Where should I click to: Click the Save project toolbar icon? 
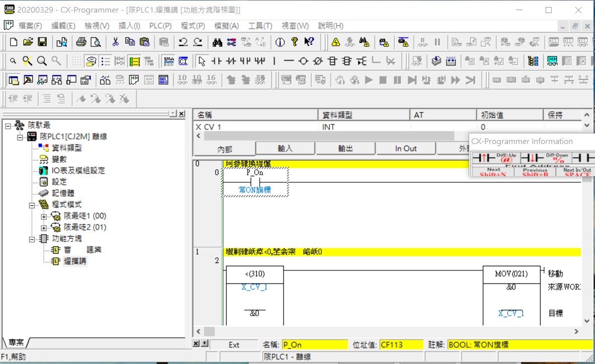coord(42,42)
